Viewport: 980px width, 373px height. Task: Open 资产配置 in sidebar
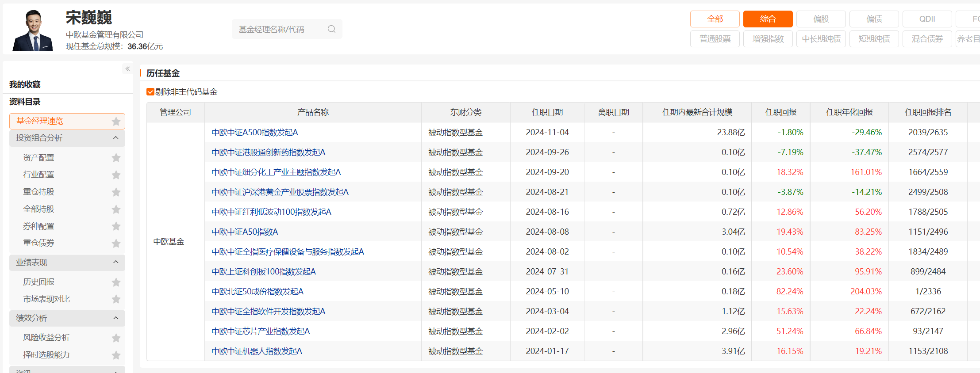pyautogui.click(x=38, y=158)
